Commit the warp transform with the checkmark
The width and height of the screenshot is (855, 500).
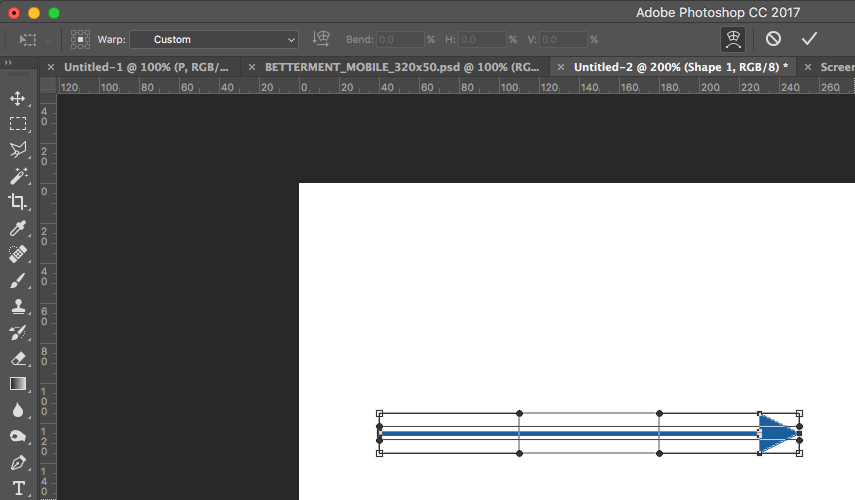809,39
